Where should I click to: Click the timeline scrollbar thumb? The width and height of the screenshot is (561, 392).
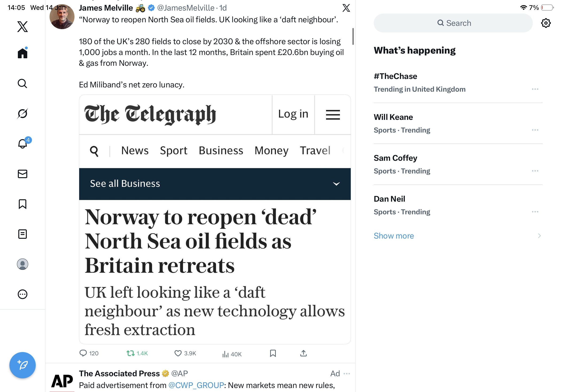(353, 37)
